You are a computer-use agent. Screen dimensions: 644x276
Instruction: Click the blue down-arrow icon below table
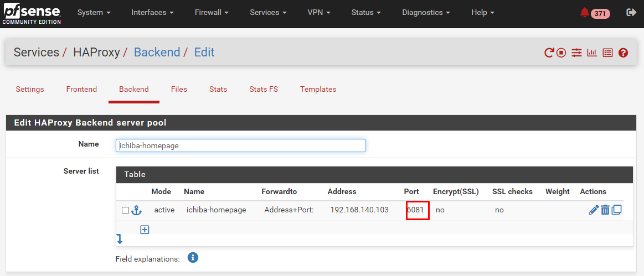(x=120, y=239)
